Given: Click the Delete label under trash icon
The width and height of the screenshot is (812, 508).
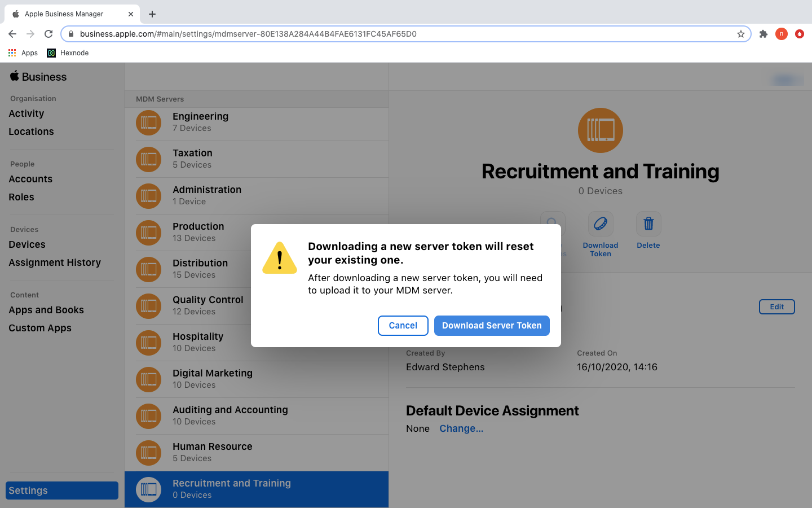Looking at the screenshot, I should (648, 246).
